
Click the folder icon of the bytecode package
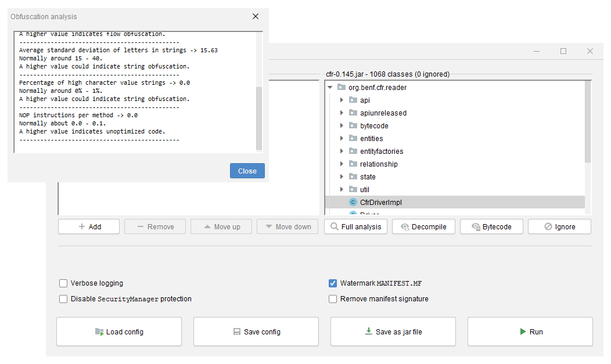click(353, 125)
